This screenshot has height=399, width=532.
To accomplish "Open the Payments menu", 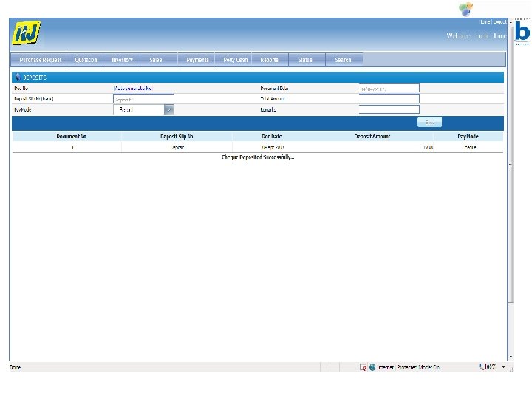I will coord(197,60).
